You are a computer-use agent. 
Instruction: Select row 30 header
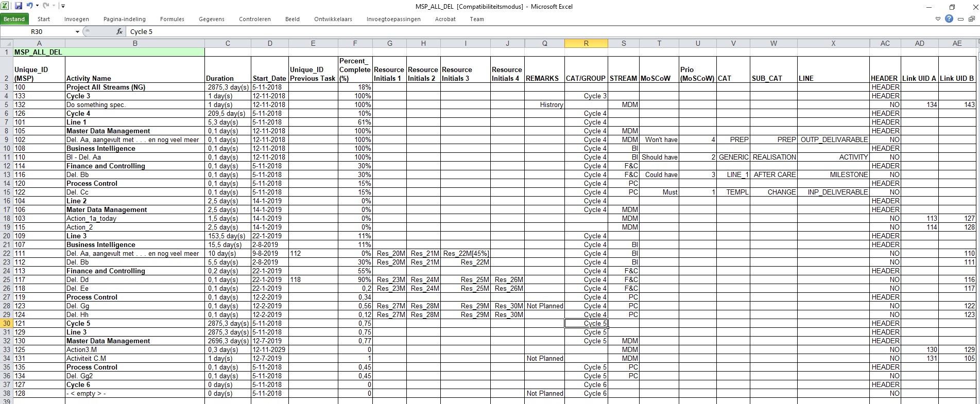click(7, 323)
